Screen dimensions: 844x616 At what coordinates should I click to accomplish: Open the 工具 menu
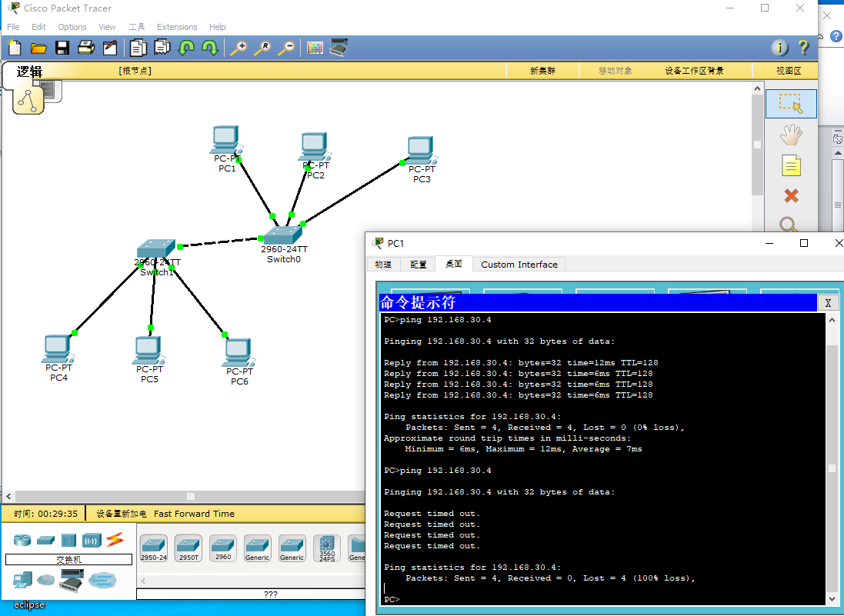click(x=136, y=26)
